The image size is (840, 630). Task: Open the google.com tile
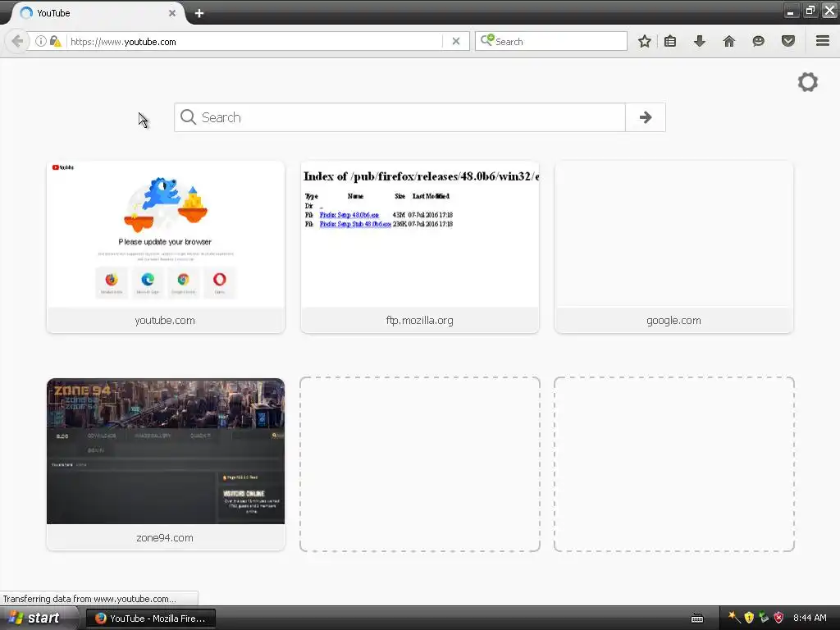pos(674,247)
